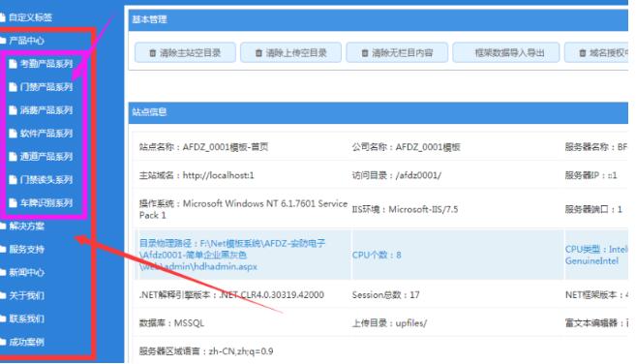Select the 富文本编辑器 cell
Screen dimensions: 636x364
point(596,323)
